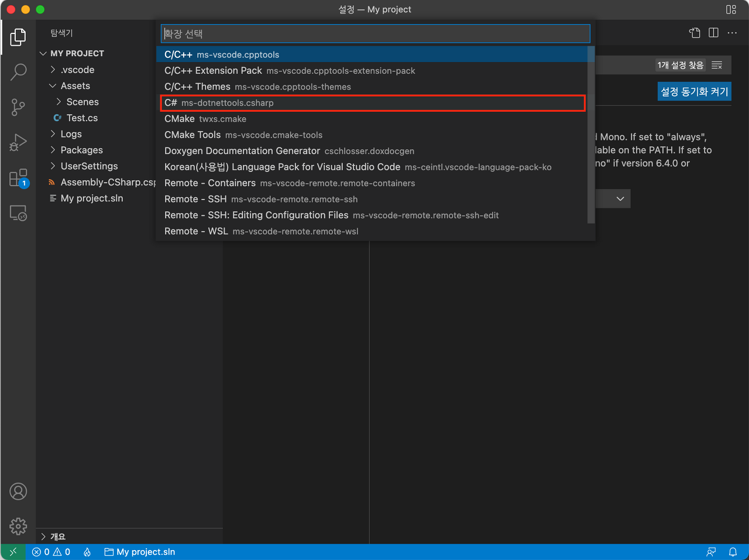The width and height of the screenshot is (749, 560).
Task: Open the setting value dropdown arrow
Action: (x=620, y=199)
